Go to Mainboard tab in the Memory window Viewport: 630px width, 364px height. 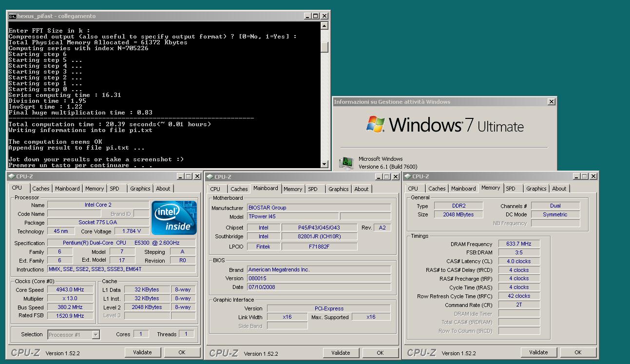[463, 189]
